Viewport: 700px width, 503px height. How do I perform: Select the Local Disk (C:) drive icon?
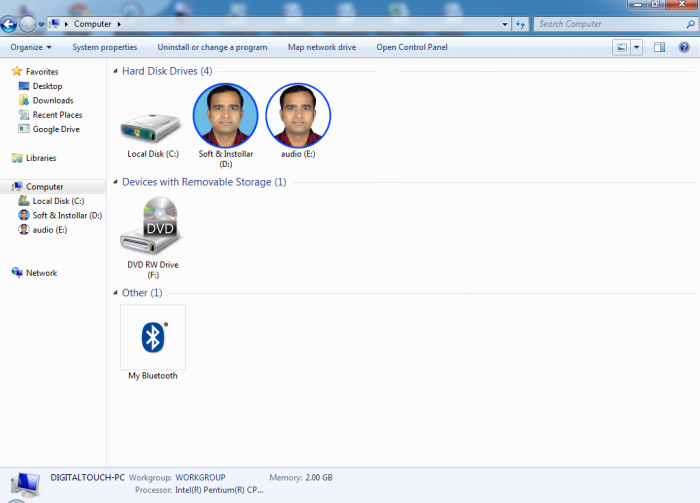click(153, 128)
